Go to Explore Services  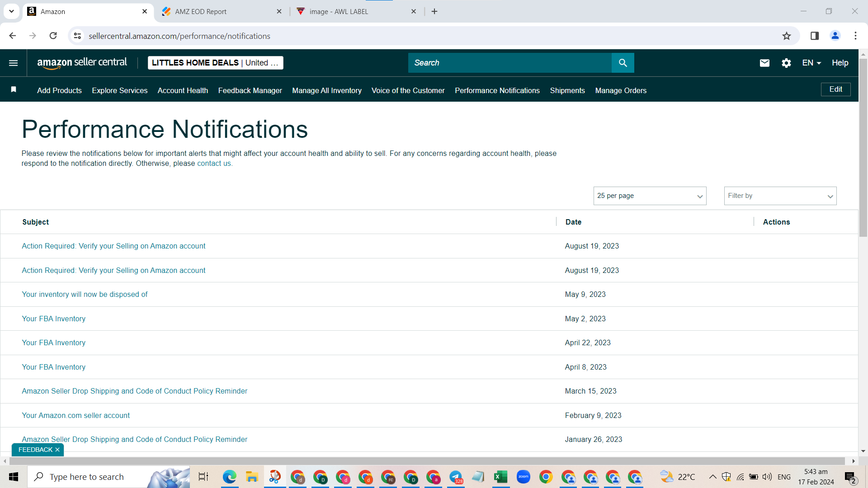(x=120, y=90)
